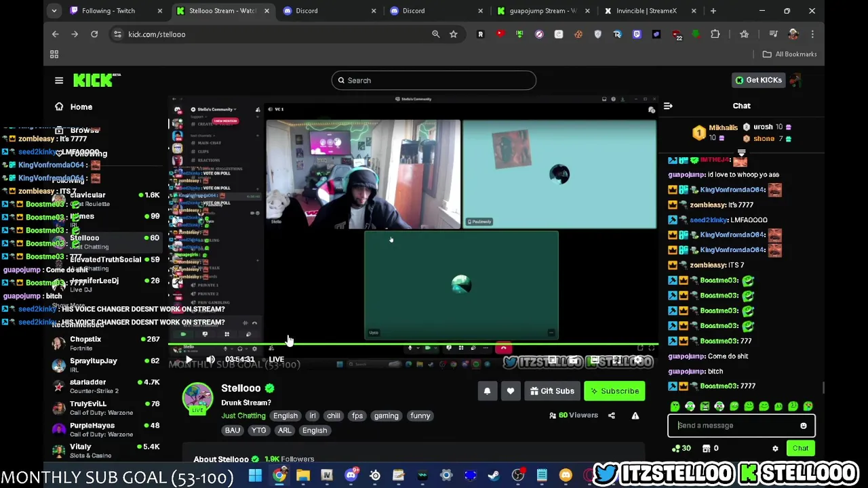Viewport: 868px width, 488px height.
Task: Click the notification bell for Stellooo
Action: (487, 391)
